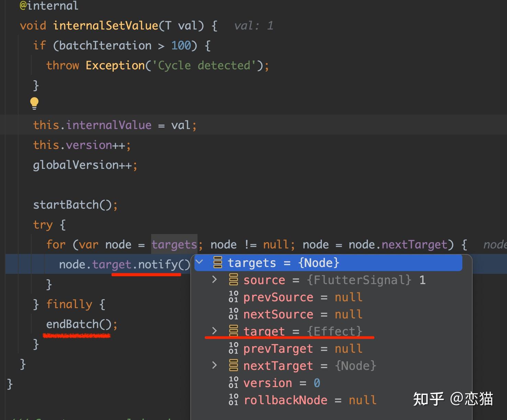Expand the nextTarget = {Node} entry

point(214,365)
